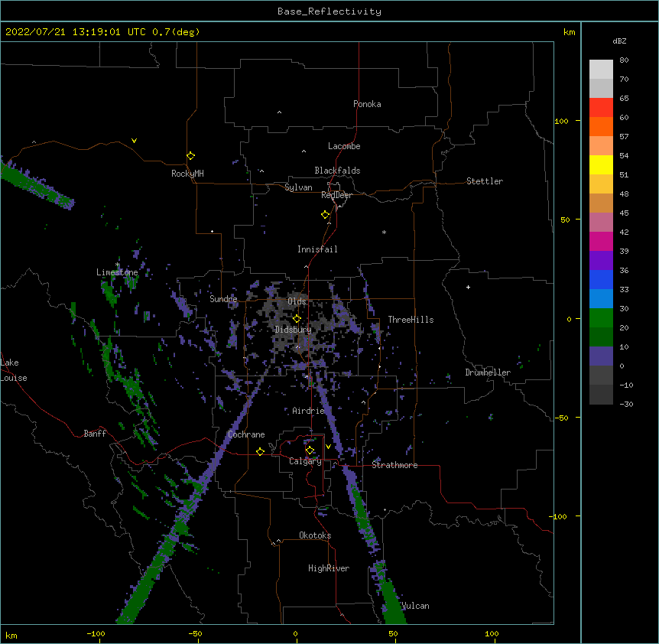The height and width of the screenshot is (644, 659).
Task: Click the Airdrie map label
Action: pyautogui.click(x=308, y=411)
